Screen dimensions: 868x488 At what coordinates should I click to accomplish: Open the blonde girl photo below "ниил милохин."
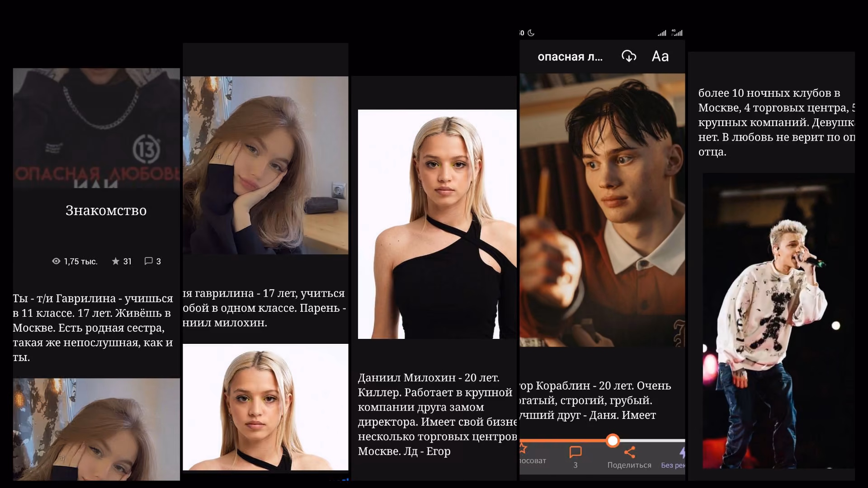[265, 407]
